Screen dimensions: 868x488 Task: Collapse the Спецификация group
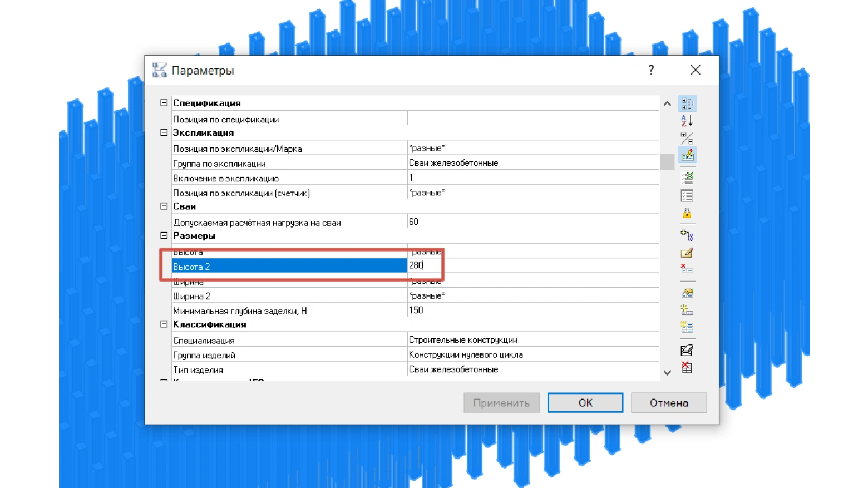pyautogui.click(x=164, y=103)
